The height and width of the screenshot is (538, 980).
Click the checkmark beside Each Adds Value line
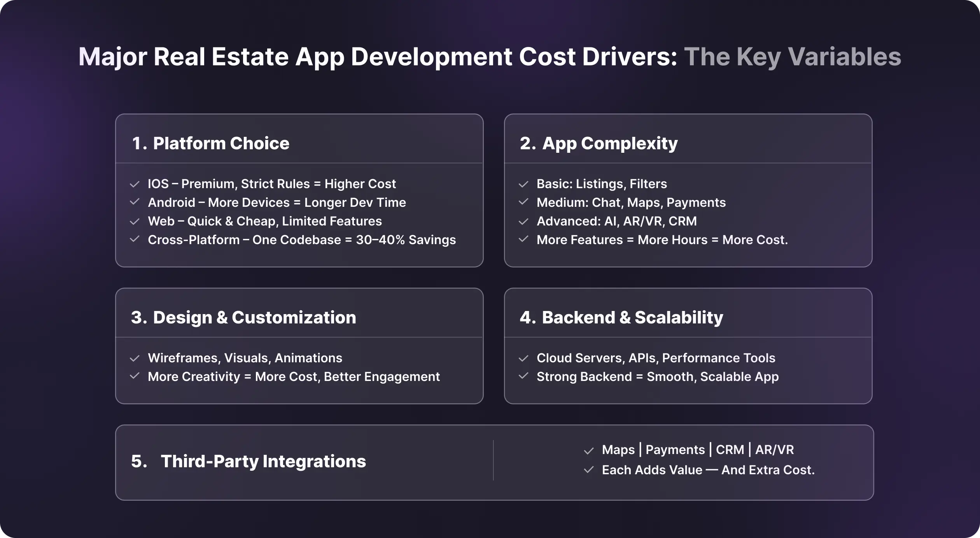(588, 470)
